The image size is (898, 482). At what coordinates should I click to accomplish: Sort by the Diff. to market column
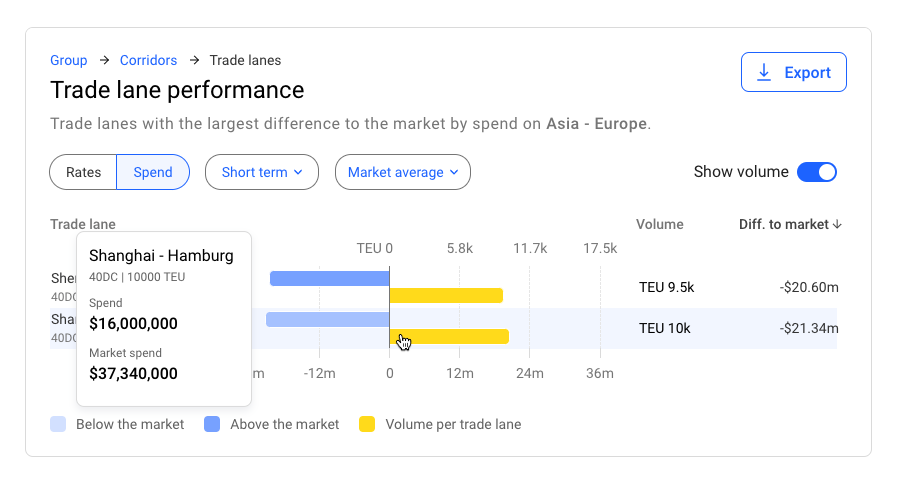click(x=784, y=225)
